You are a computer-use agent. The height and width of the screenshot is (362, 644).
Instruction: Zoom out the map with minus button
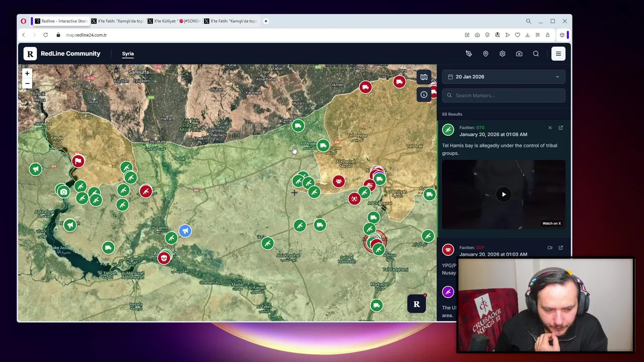(27, 83)
